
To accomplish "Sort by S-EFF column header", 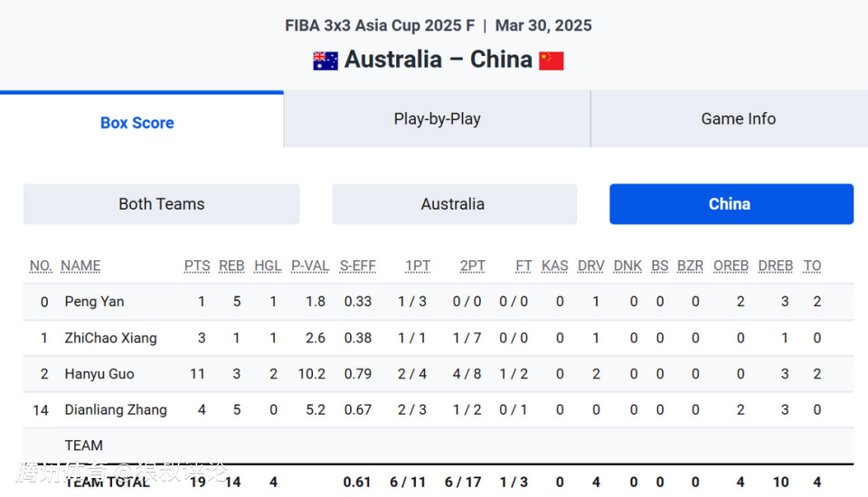I will coord(358,266).
